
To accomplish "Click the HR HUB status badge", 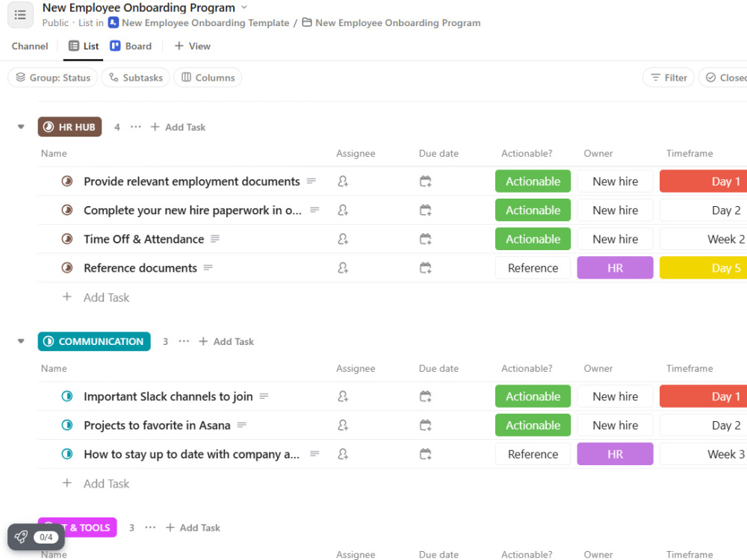I will (x=69, y=127).
